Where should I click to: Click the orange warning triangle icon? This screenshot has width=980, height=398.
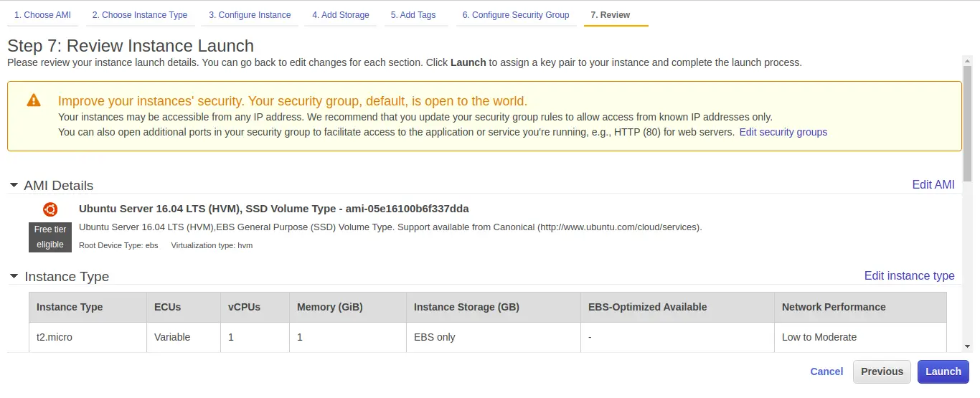click(x=34, y=100)
